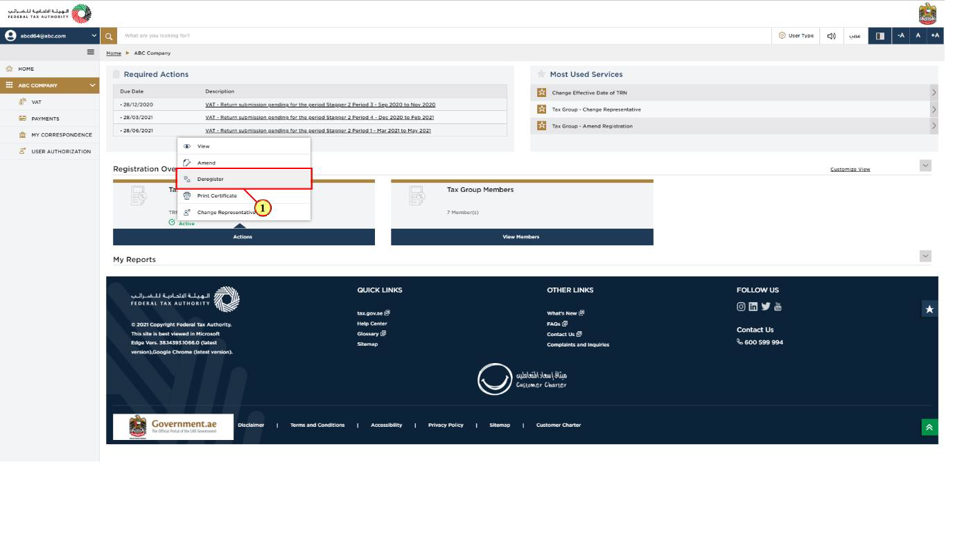The image size is (980, 555).
Task: Select Deregister in the actions menu
Action: [244, 179]
